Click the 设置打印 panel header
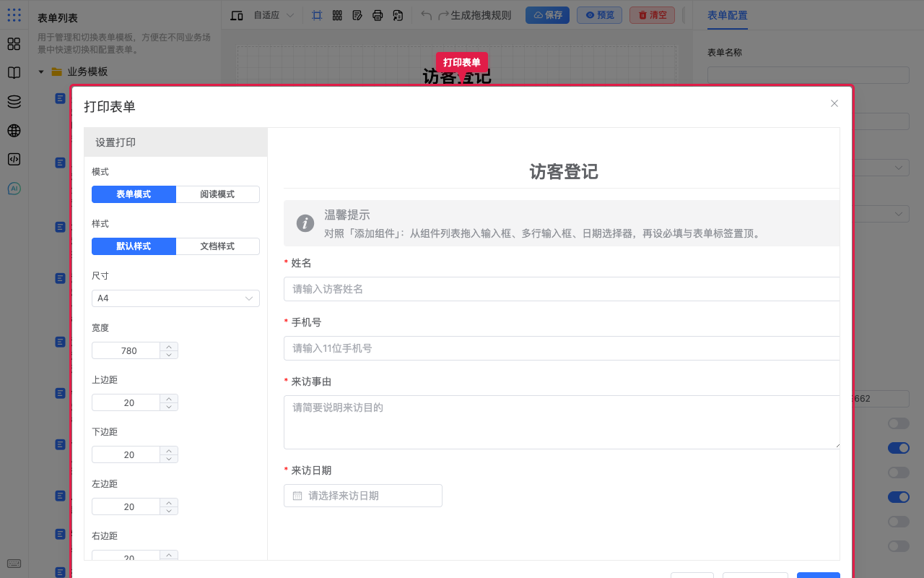 pyautogui.click(x=175, y=142)
